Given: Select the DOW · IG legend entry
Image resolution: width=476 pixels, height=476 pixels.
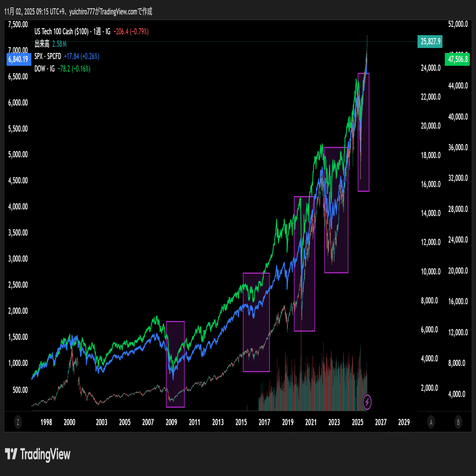Looking at the screenshot, I should (x=44, y=69).
